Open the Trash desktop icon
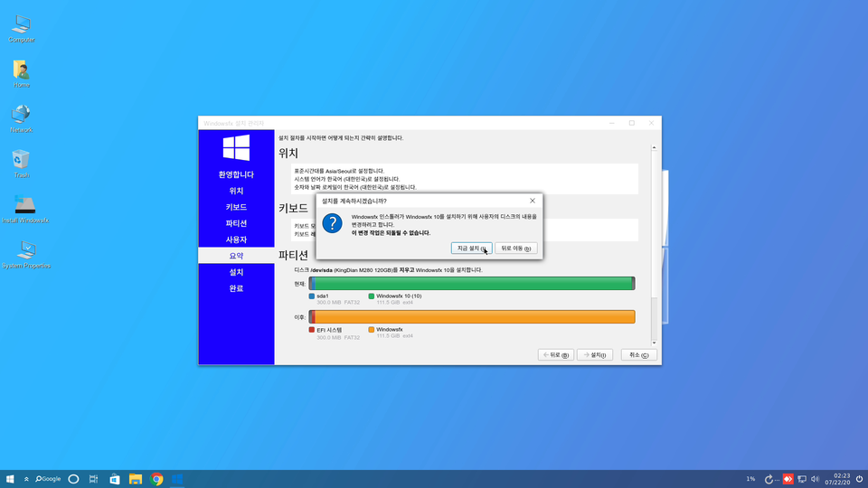868x488 pixels. 21,164
